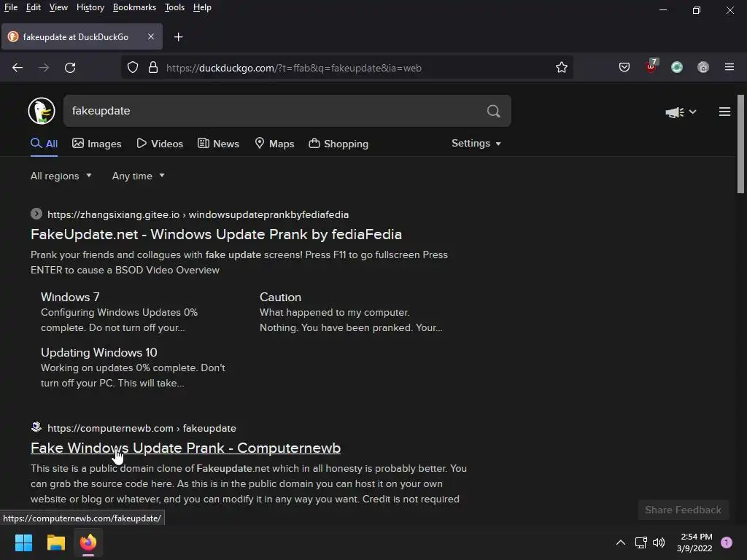Expand the All regions filter
747x560 pixels.
point(61,176)
